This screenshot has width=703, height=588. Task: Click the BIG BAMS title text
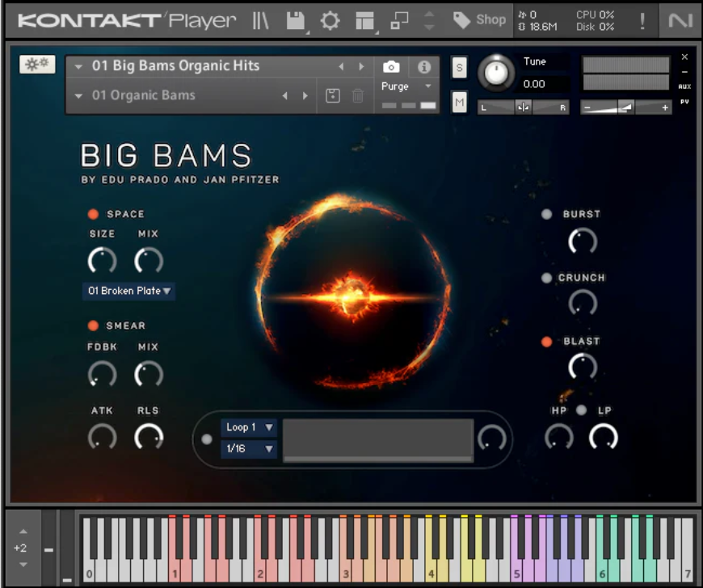click(x=166, y=156)
